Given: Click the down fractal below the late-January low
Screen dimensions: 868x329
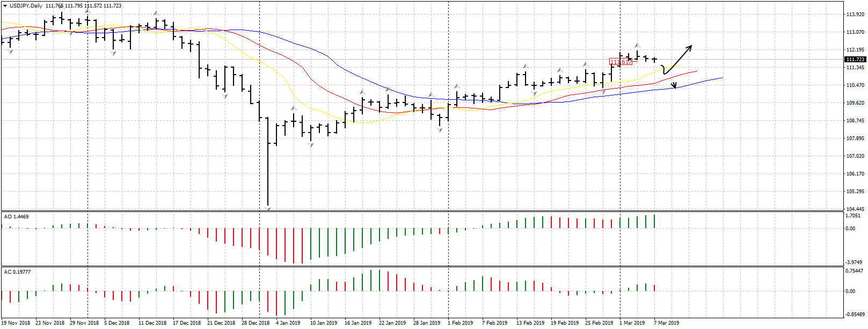Looking at the screenshot, I should pyautogui.click(x=440, y=130).
